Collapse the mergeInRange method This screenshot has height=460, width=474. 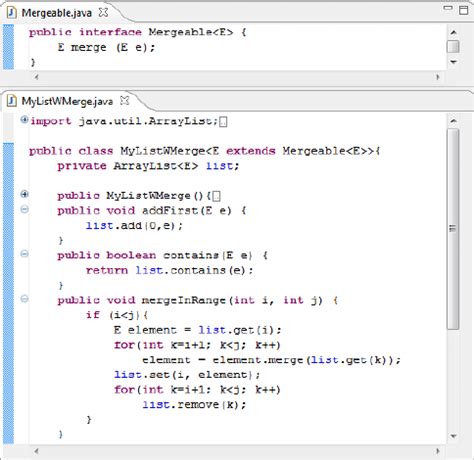24,299
